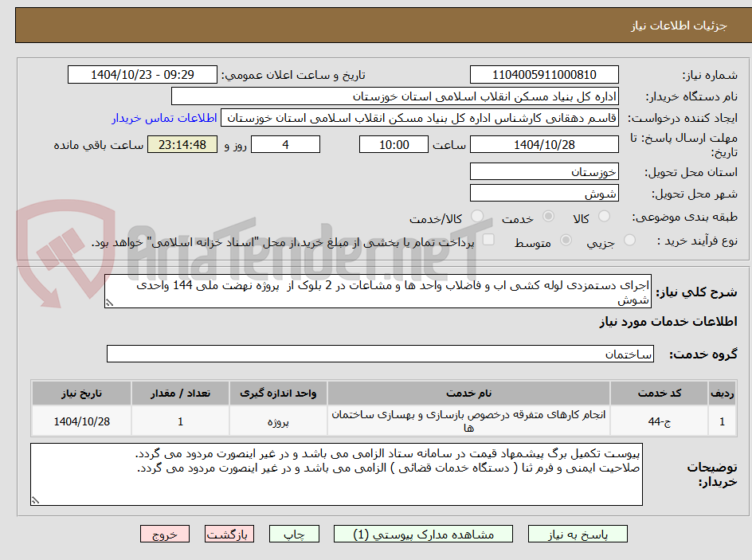This screenshot has width=752, height=560.
Task: Click the جزئیات اطلاعات نیاز header title
Action: [x=679, y=25]
